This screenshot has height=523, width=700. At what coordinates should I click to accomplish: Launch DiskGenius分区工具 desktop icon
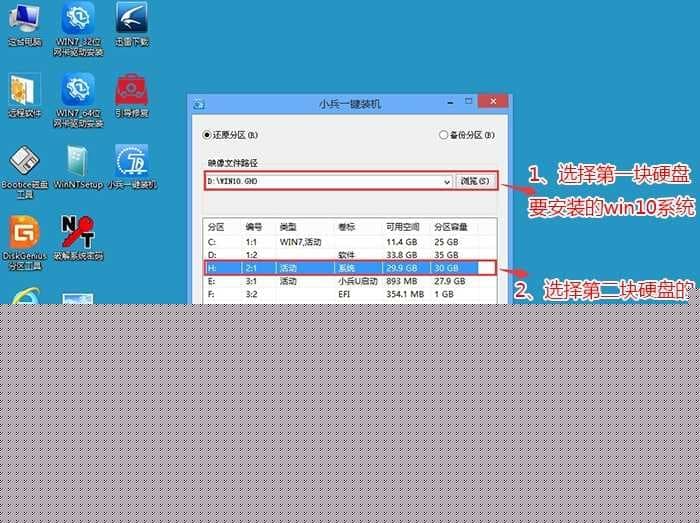tap(25, 243)
